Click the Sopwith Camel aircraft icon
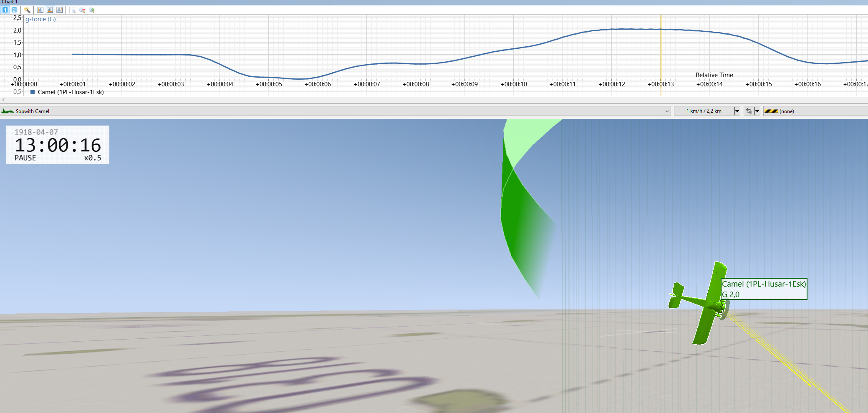 pos(8,111)
